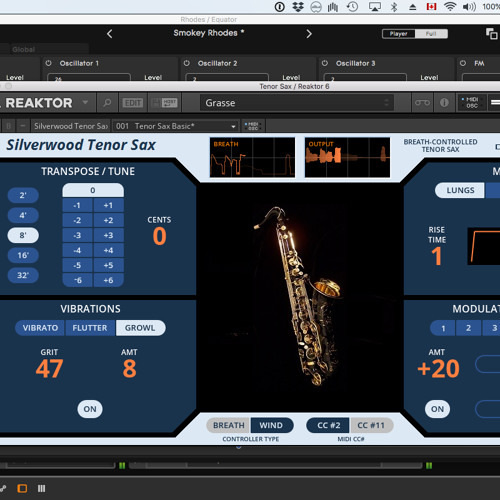Screen dimensions: 500x500
Task: Set transpose to +3 semitones
Action: click(108, 235)
